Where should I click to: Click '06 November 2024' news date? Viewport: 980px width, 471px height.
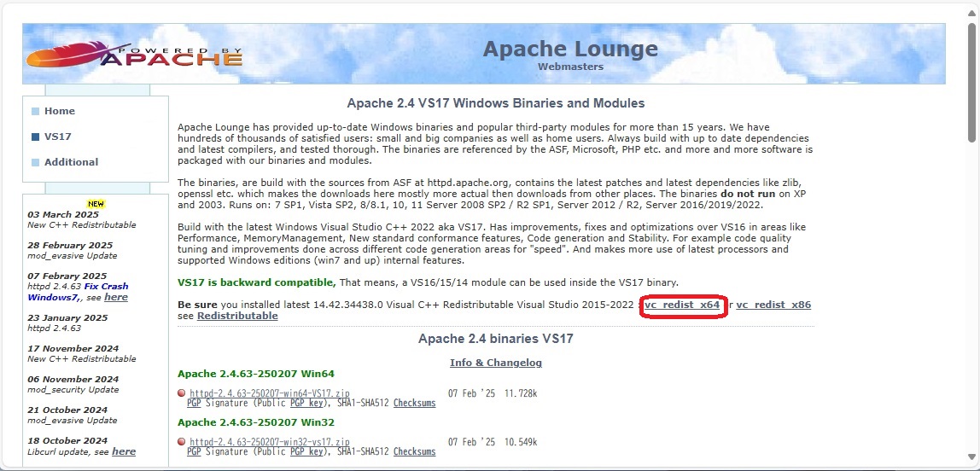click(x=73, y=379)
